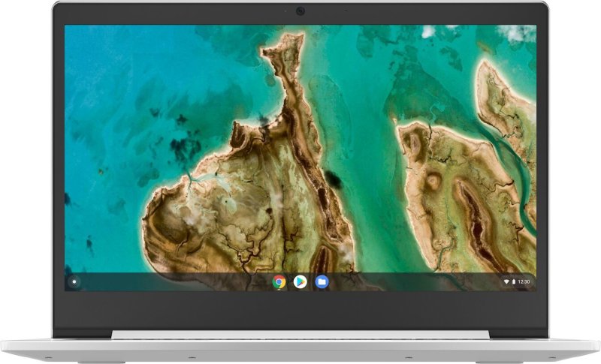
Task: Open the 12:30 clock in the tray
Action: [x=524, y=281]
